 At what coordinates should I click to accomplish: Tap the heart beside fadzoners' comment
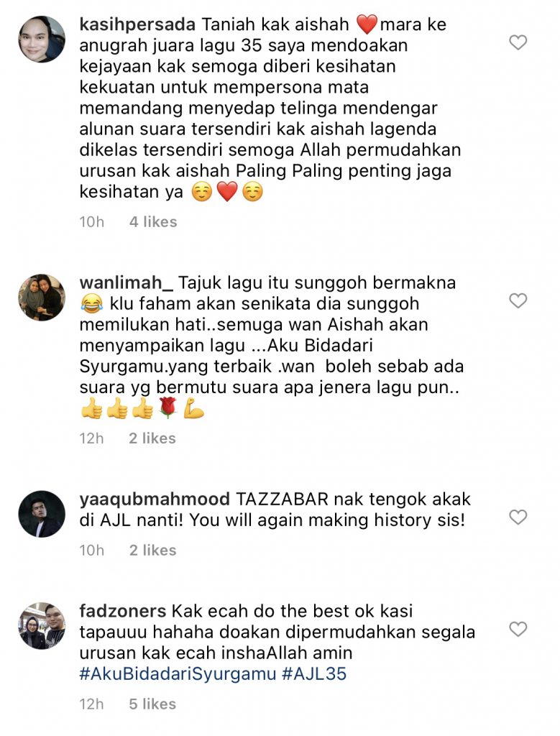[518, 628]
